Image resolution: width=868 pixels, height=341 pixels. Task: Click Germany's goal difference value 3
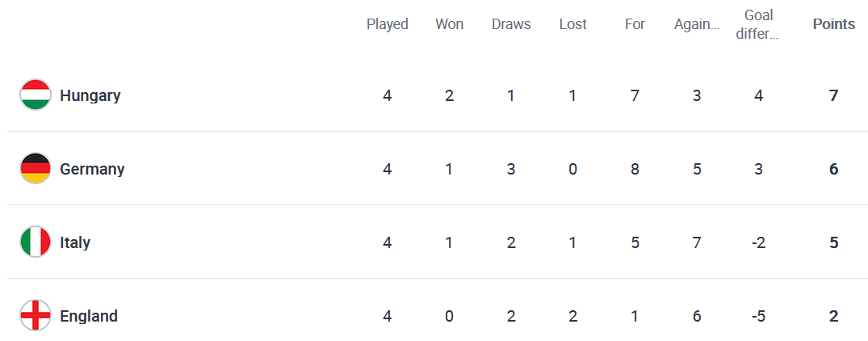click(758, 169)
